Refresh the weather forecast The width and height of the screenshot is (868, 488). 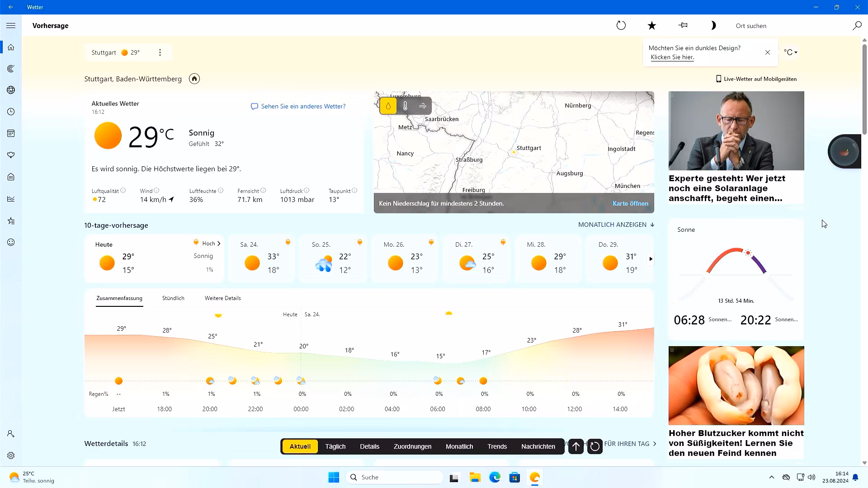point(621,26)
